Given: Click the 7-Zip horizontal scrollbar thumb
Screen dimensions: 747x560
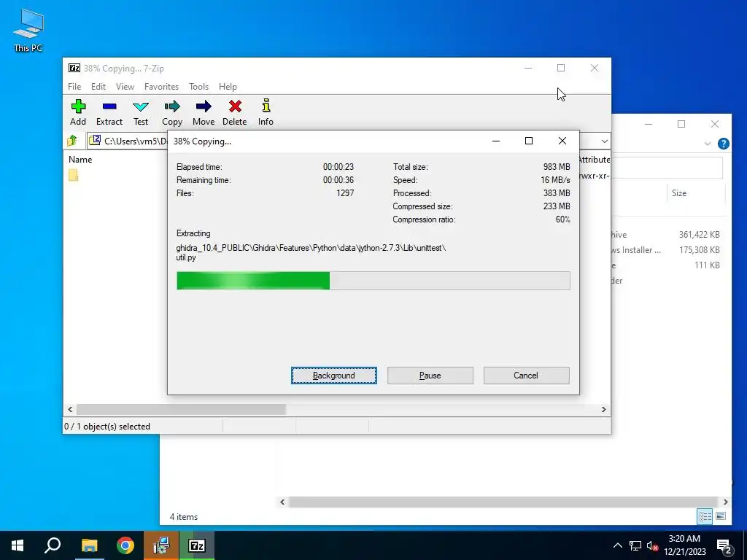Looking at the screenshot, I should [x=181, y=410].
